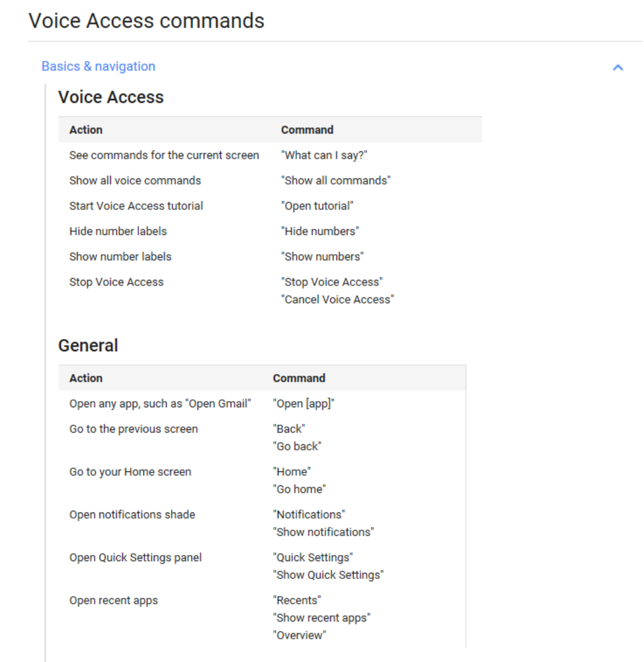Select the "Show all commands" command
The image size is (644, 662).
click(336, 181)
